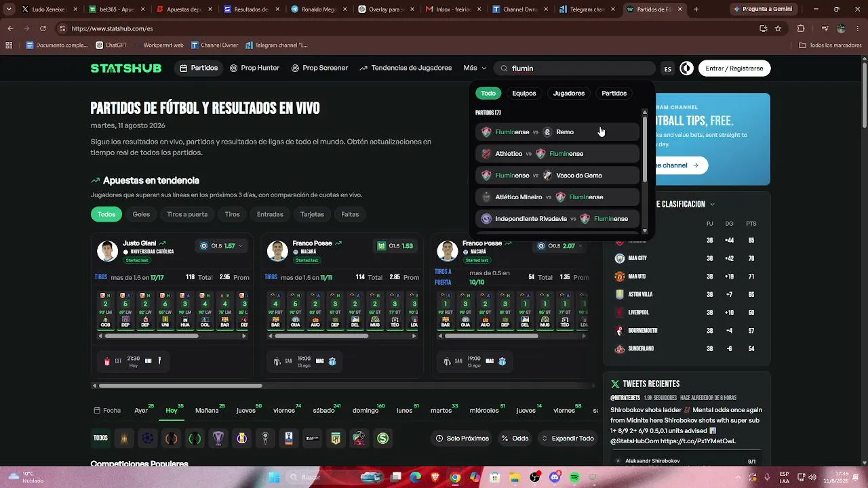868x488 pixels.
Task: Filter search results by Partidos
Action: click(614, 94)
